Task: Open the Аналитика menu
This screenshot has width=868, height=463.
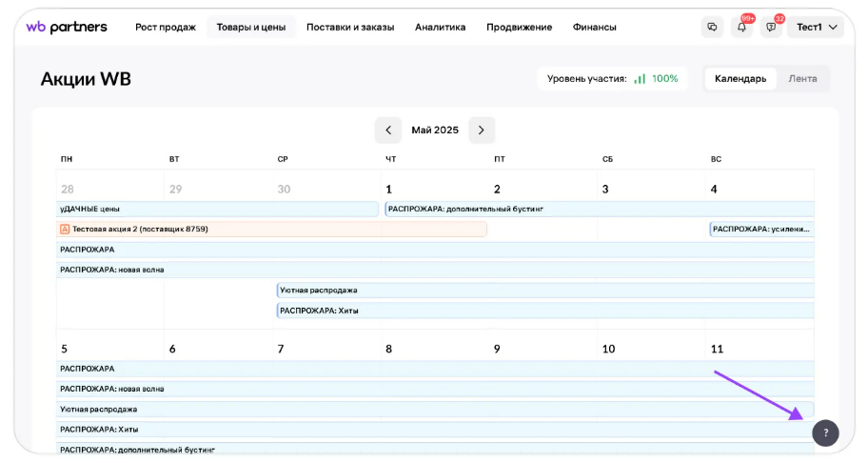Action: point(440,27)
